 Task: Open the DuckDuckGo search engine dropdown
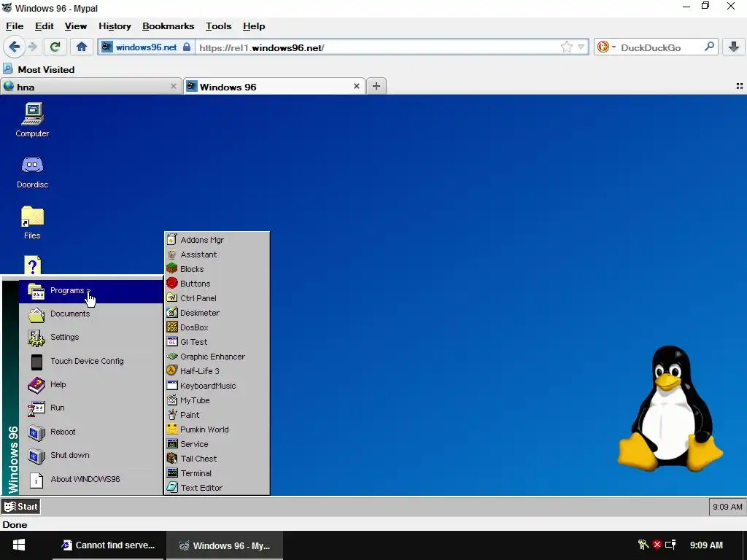606,47
